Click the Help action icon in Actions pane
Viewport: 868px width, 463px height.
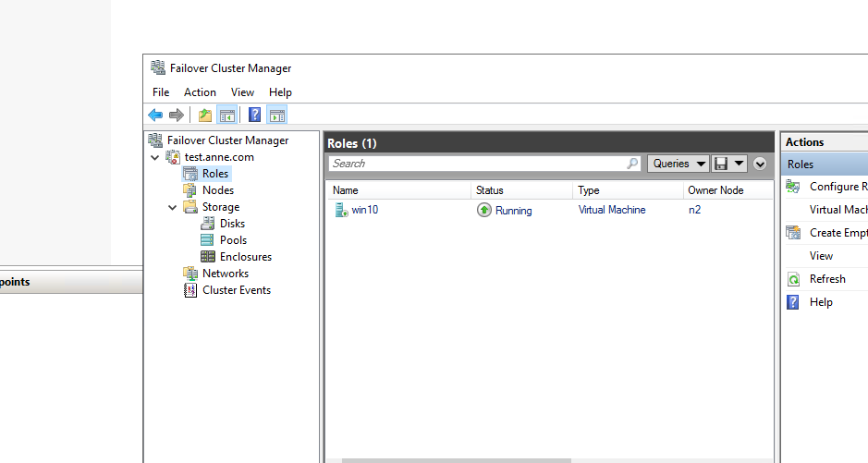tap(793, 302)
